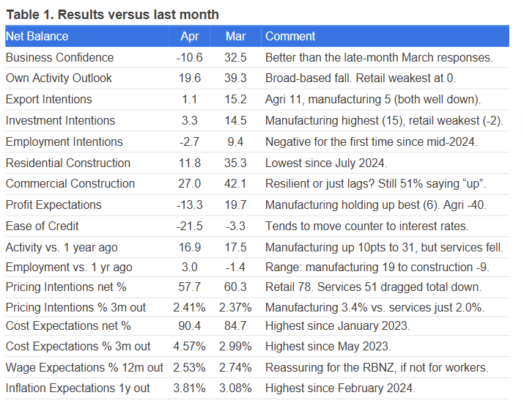Select the Own Activity Outlook label
The image size is (524, 420).
(x=59, y=78)
